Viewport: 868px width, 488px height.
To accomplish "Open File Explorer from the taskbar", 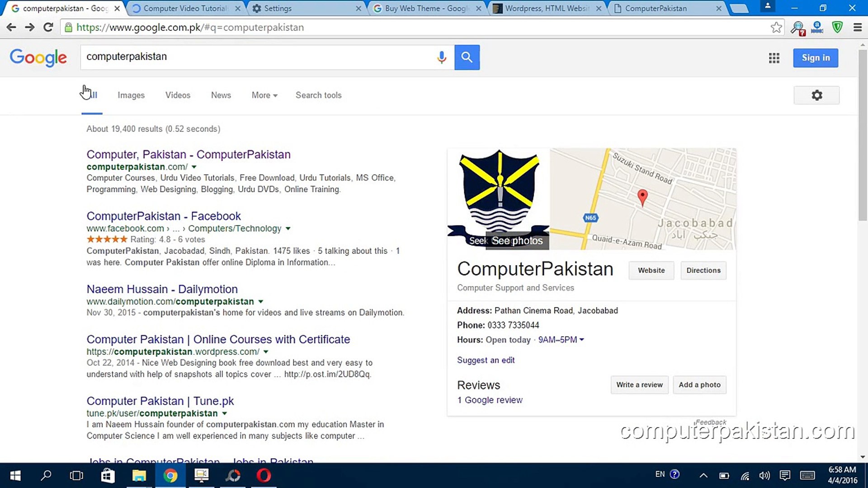I will click(x=139, y=475).
